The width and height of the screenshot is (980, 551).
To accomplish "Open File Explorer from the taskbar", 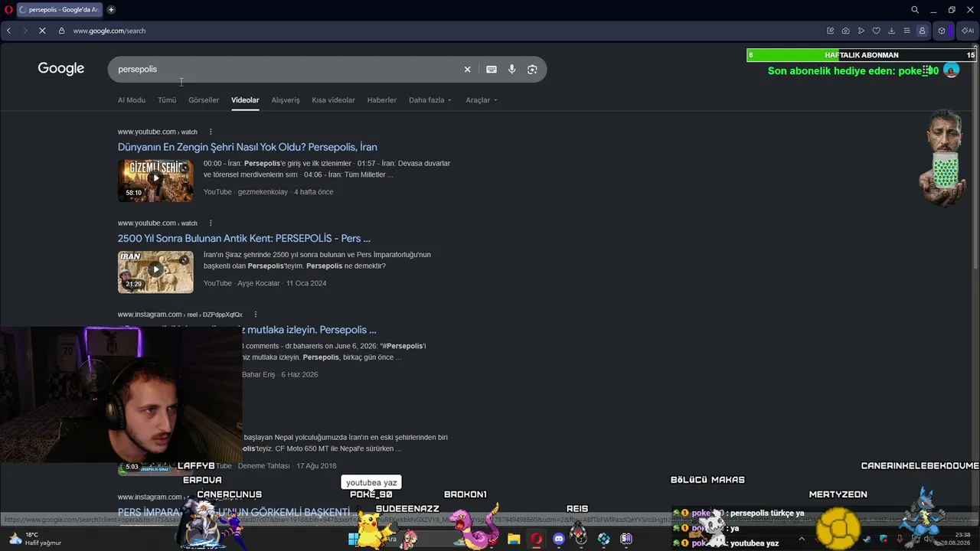I will (x=514, y=539).
